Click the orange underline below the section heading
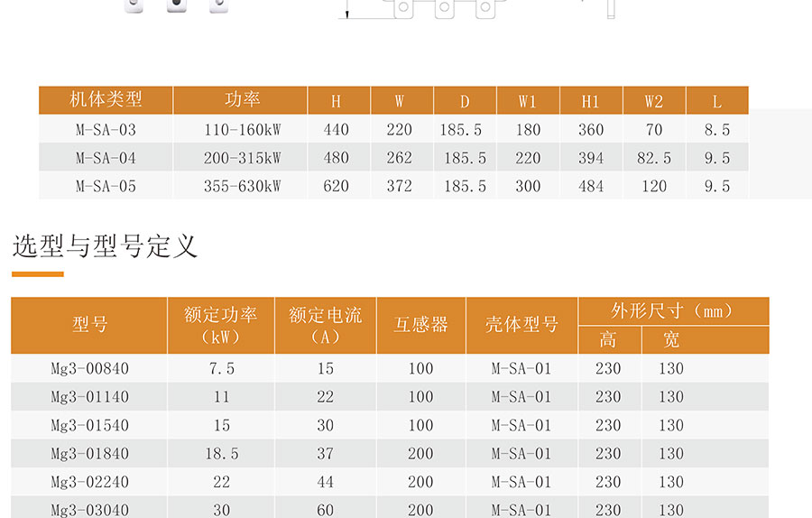This screenshot has height=518, width=812. coord(38,273)
